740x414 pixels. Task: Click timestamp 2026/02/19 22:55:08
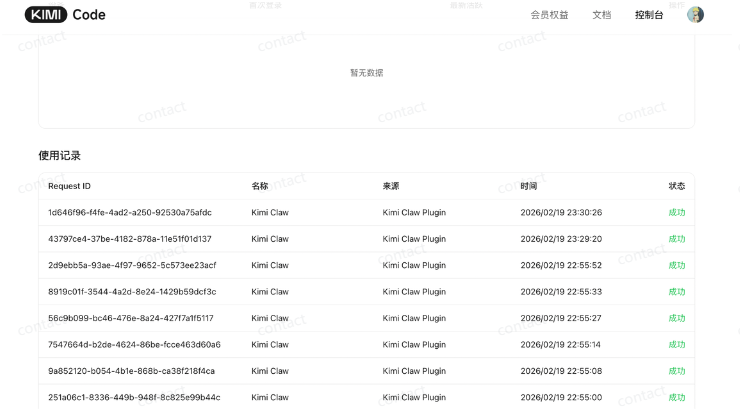pos(561,371)
